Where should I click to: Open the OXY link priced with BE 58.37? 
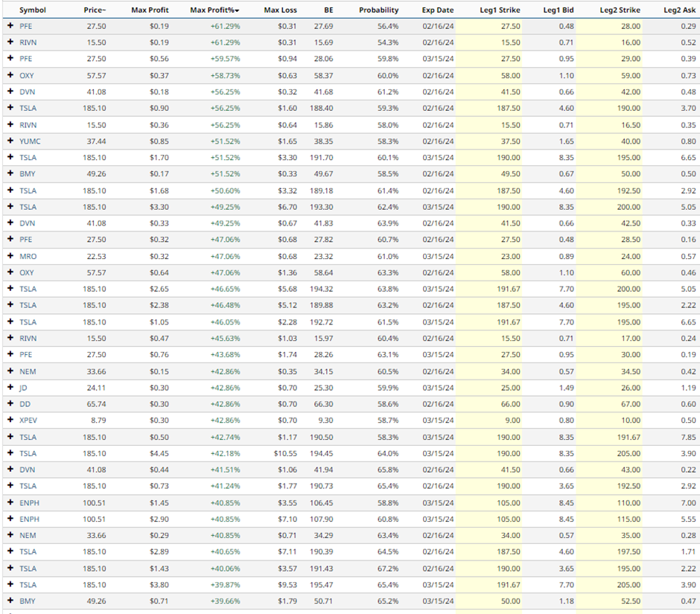(x=26, y=75)
